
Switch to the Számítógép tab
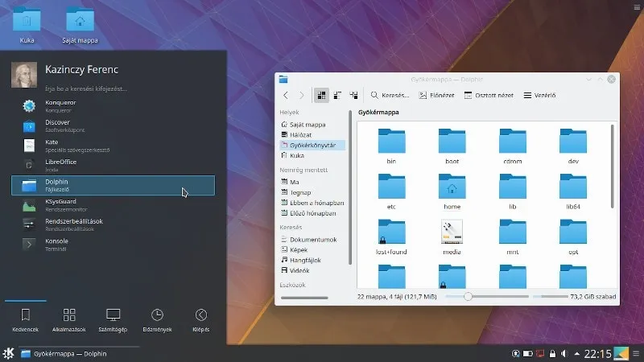[x=114, y=319]
